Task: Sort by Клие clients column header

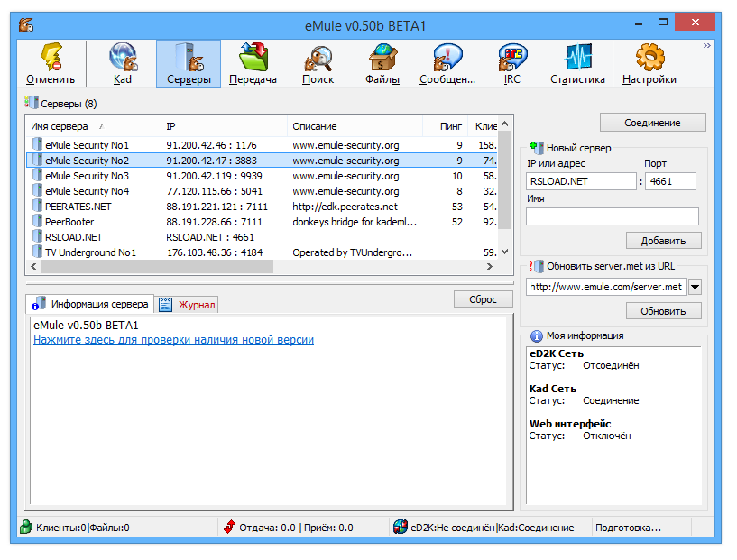Action: click(x=484, y=126)
